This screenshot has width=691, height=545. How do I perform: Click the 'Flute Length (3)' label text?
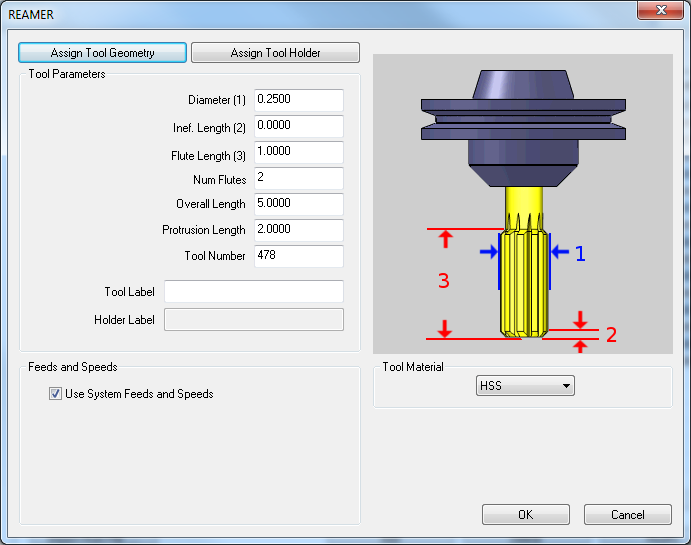pos(208,156)
